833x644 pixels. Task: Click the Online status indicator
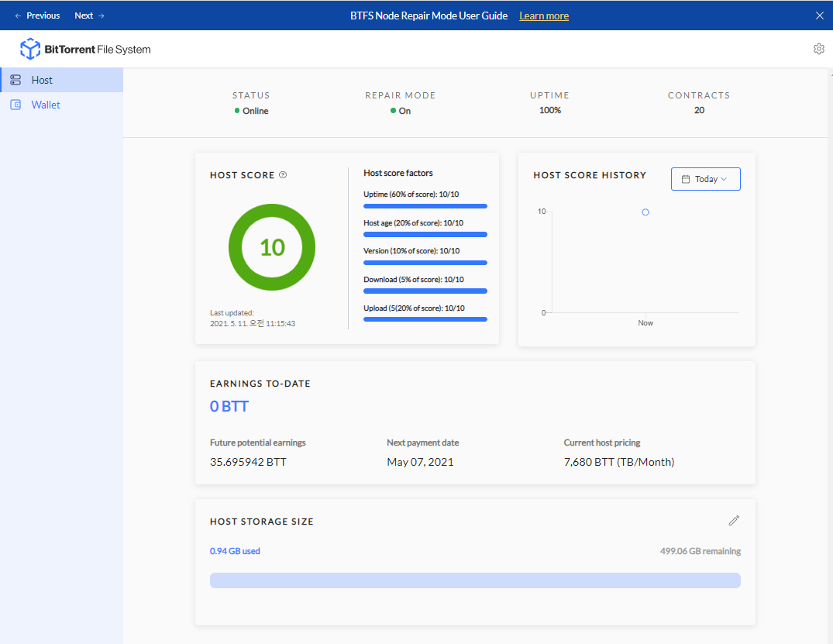[x=251, y=111]
